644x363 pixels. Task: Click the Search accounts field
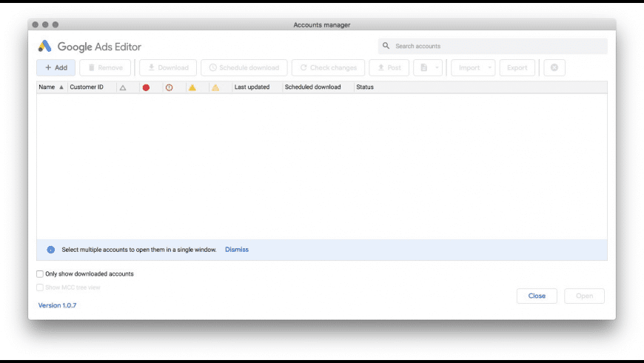coord(492,46)
